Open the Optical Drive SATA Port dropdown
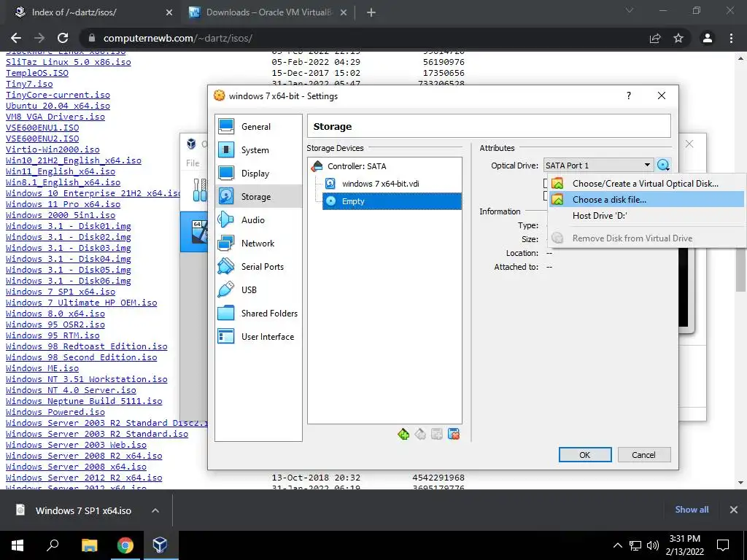747x560 pixels. tap(598, 166)
